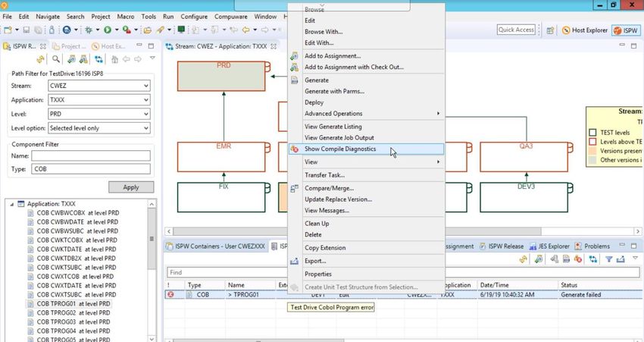The image size is (644, 342).
Task: Click the refresh icon in ISPW Repository toolbar
Action: point(40,59)
